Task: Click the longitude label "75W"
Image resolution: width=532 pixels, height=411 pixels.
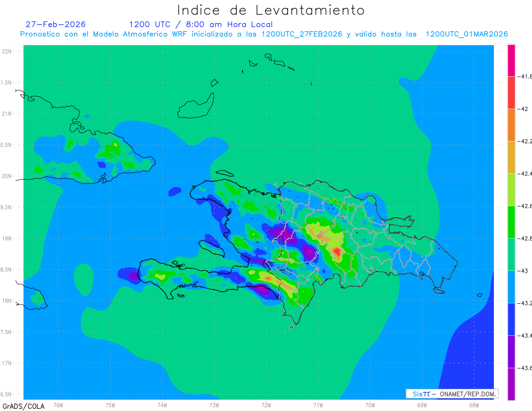Action: [110, 405]
